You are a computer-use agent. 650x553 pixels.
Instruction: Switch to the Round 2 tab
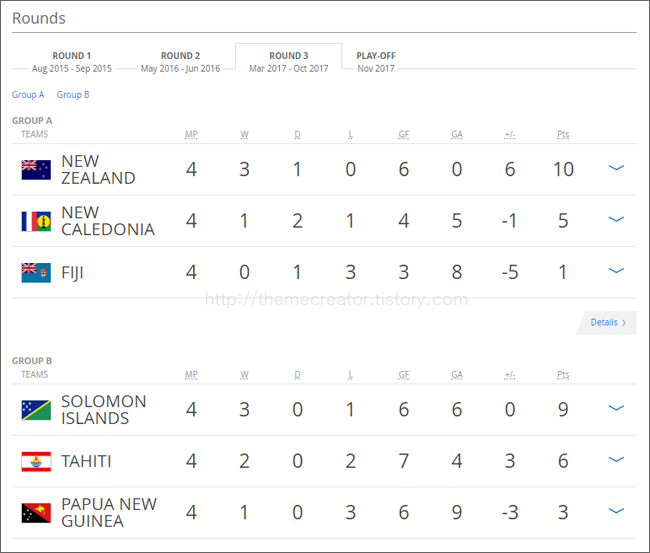180,62
